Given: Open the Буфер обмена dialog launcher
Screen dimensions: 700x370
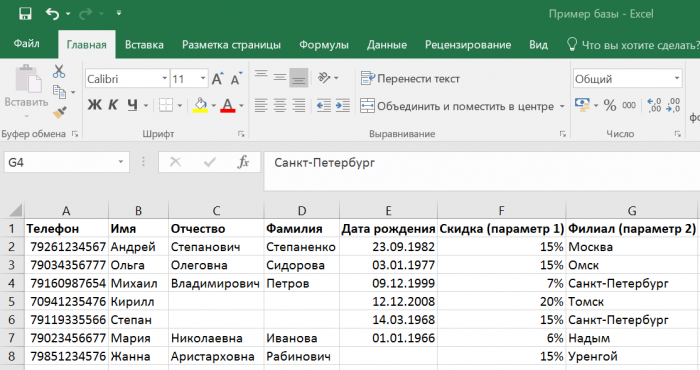Looking at the screenshot, I should pyautogui.click(x=75, y=134).
